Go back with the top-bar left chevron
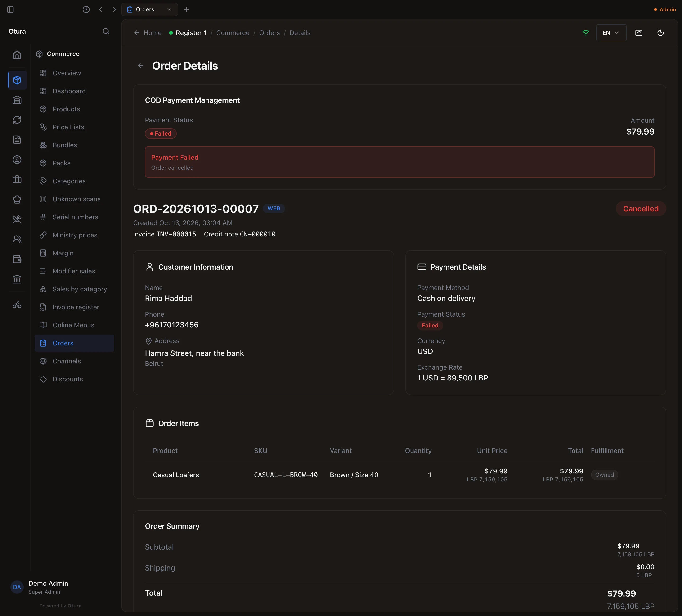682x616 pixels. [100, 9]
